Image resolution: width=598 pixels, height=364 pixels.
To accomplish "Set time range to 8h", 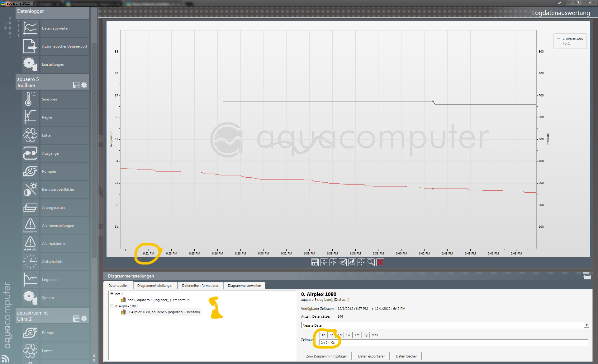I will [331, 335].
